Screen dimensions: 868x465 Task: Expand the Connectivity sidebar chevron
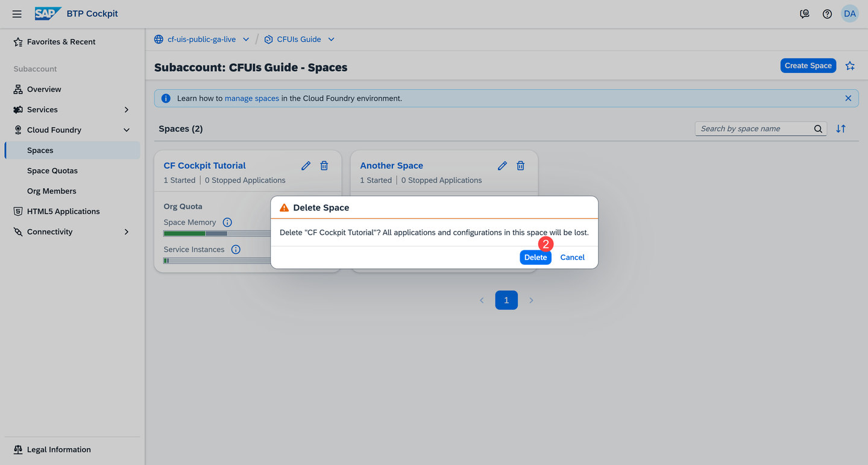[127, 232]
